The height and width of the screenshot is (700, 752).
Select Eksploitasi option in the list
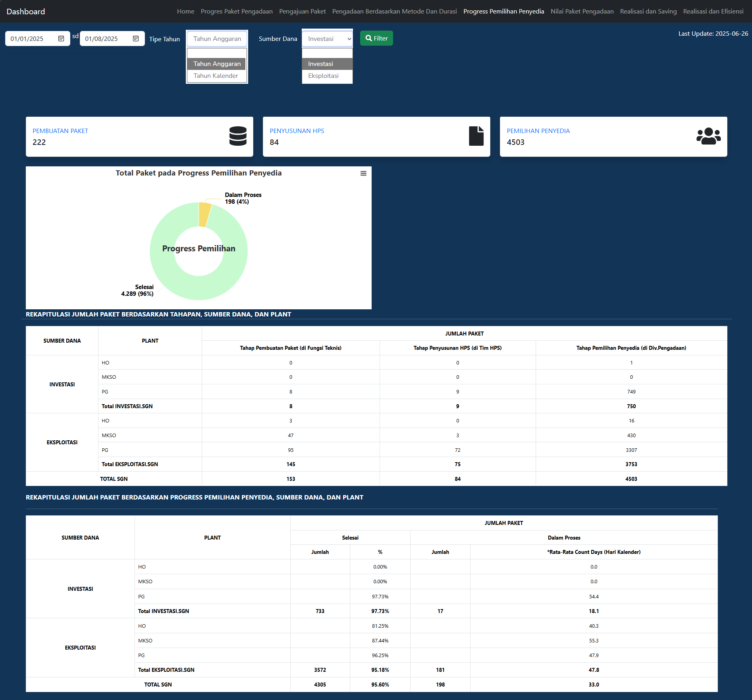point(324,76)
